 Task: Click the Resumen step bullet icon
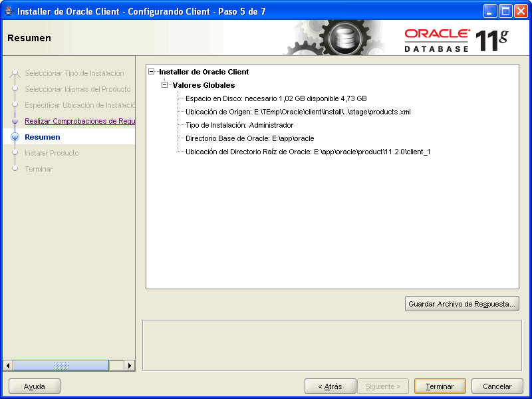point(15,137)
